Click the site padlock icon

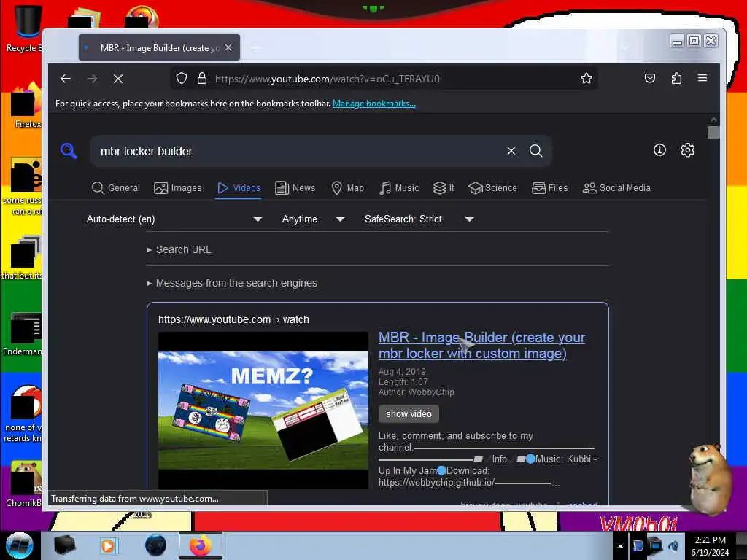202,78
